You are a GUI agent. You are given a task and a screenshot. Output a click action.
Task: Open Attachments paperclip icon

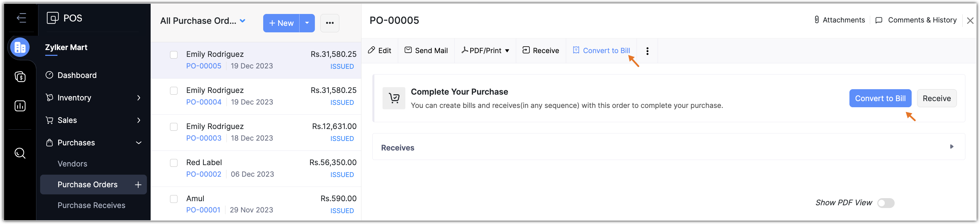[816, 20]
